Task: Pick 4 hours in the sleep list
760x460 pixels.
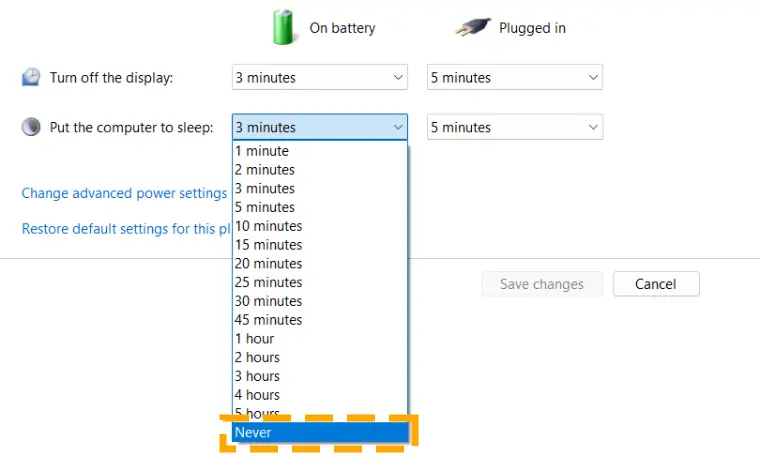Action: coord(320,395)
